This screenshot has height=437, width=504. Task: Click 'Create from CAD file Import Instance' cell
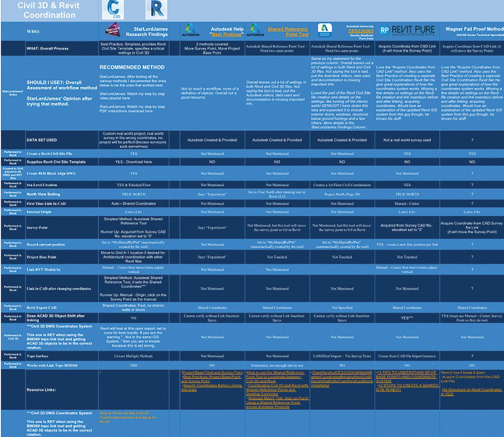407,356
